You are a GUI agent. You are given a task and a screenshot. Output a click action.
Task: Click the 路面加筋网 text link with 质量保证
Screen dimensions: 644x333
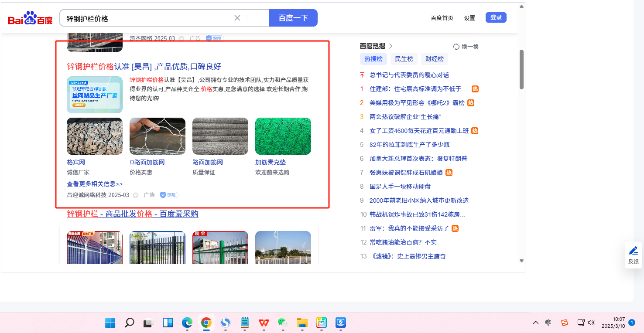coord(208,162)
